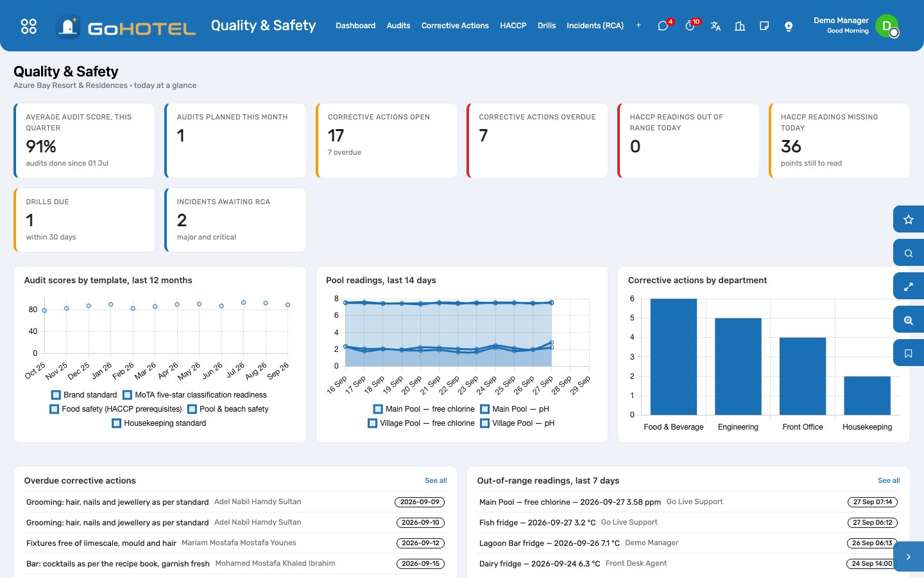Screen dimensions: 924x578
Task: Click See all for Out-of-range readings
Action: (889, 480)
